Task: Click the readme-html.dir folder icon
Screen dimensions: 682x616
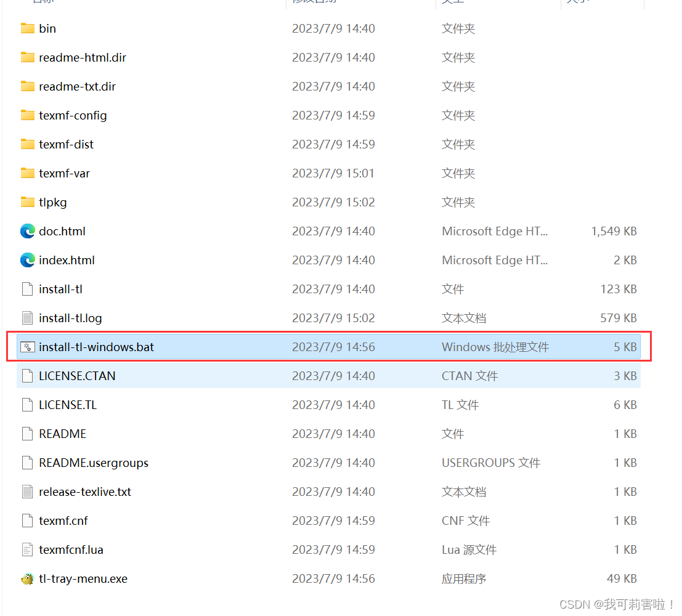Action: tap(27, 57)
